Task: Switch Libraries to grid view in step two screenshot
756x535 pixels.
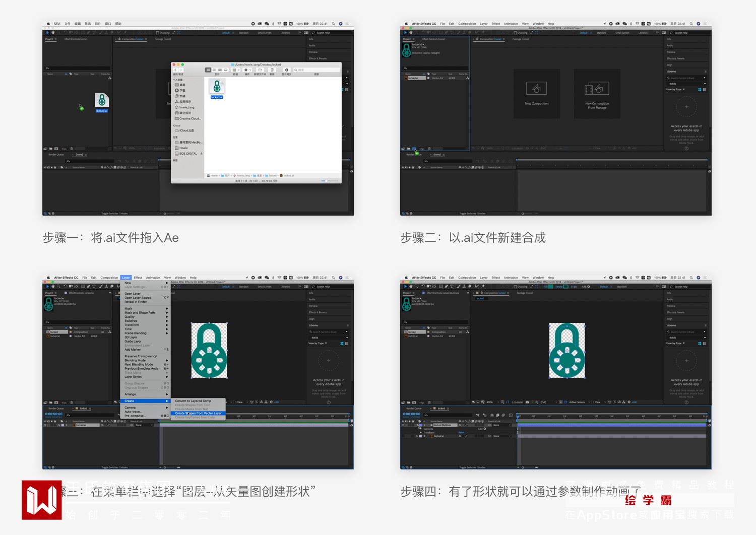Action: [700, 89]
